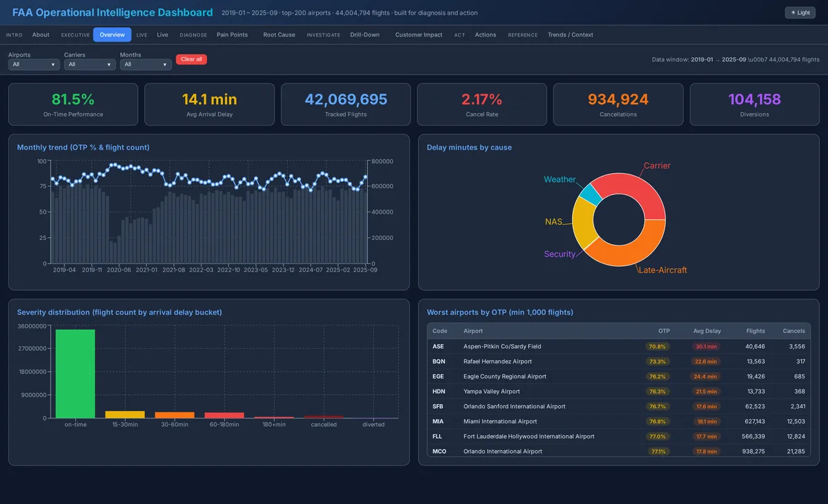Toggle the Light theme button
The width and height of the screenshot is (828, 504).
(800, 12)
